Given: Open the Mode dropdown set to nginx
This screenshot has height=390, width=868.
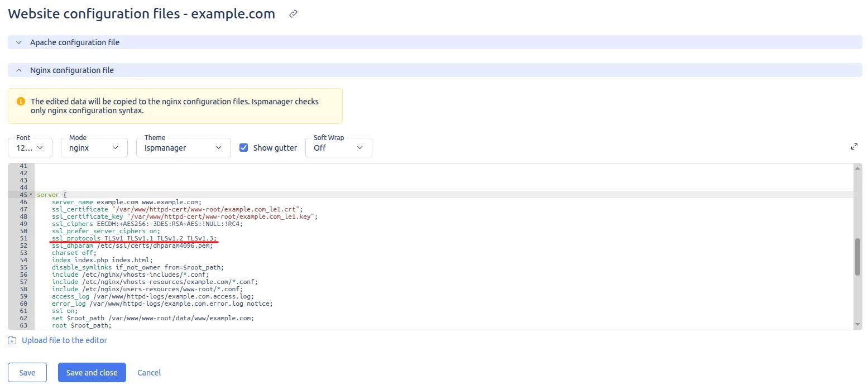Looking at the screenshot, I should [x=94, y=148].
